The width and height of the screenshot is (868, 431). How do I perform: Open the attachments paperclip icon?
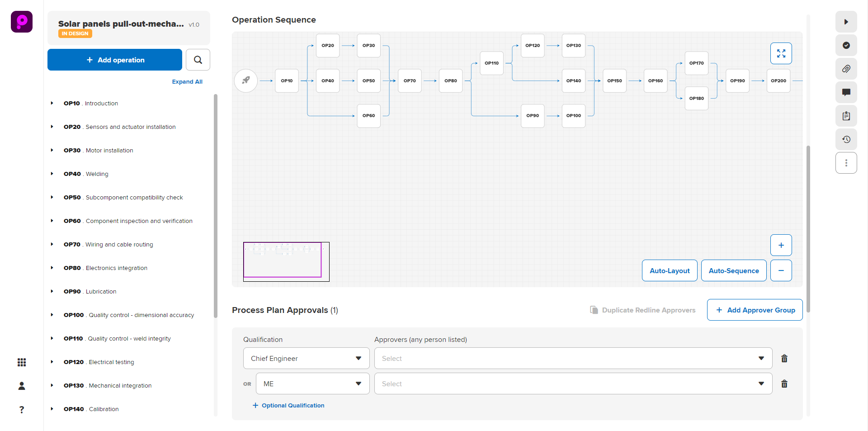846,69
